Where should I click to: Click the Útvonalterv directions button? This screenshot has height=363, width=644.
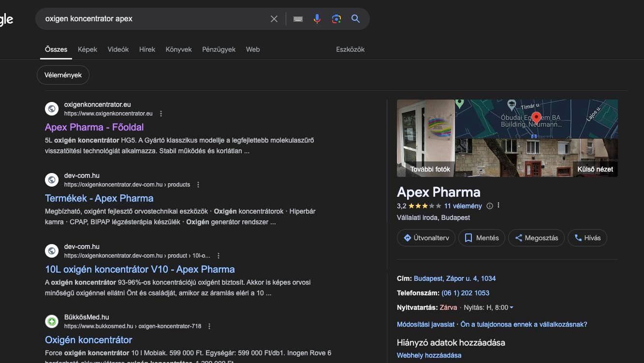(x=426, y=238)
